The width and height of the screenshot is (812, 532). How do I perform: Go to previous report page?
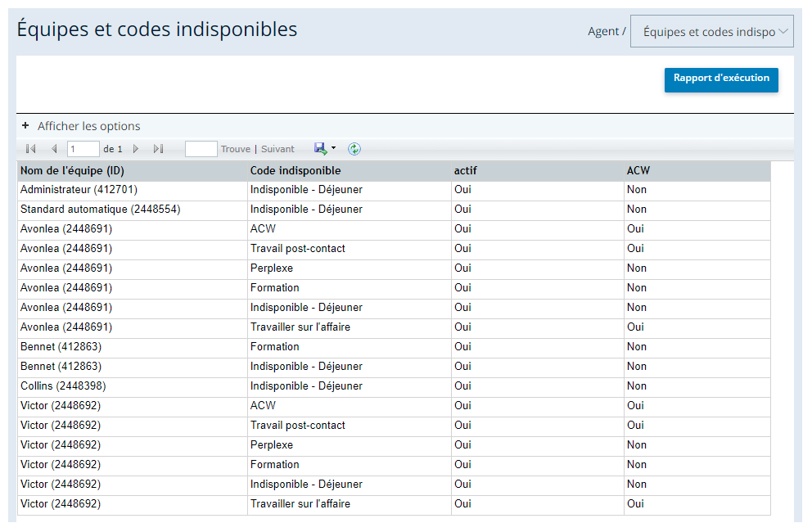(54, 149)
